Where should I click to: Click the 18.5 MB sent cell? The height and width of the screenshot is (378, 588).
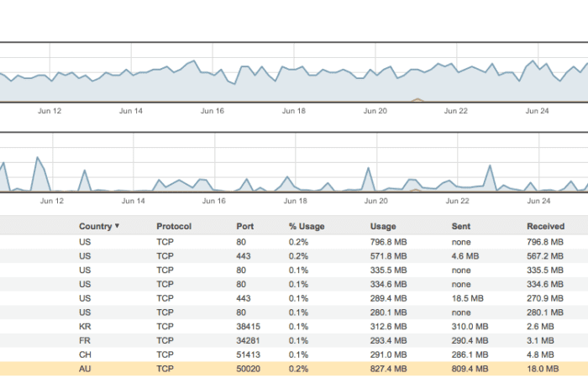coord(467,298)
